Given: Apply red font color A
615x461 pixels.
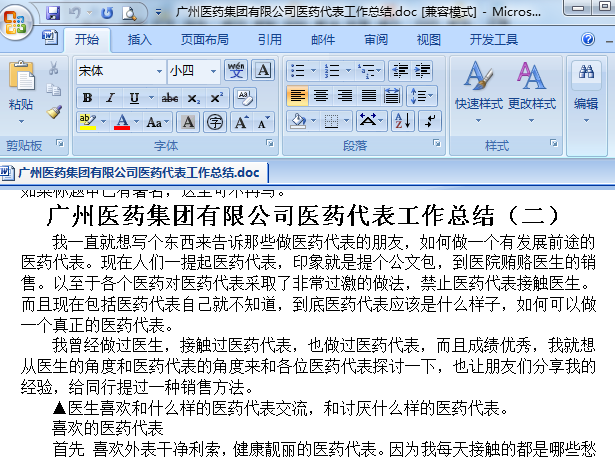Looking at the screenshot, I should [x=122, y=122].
